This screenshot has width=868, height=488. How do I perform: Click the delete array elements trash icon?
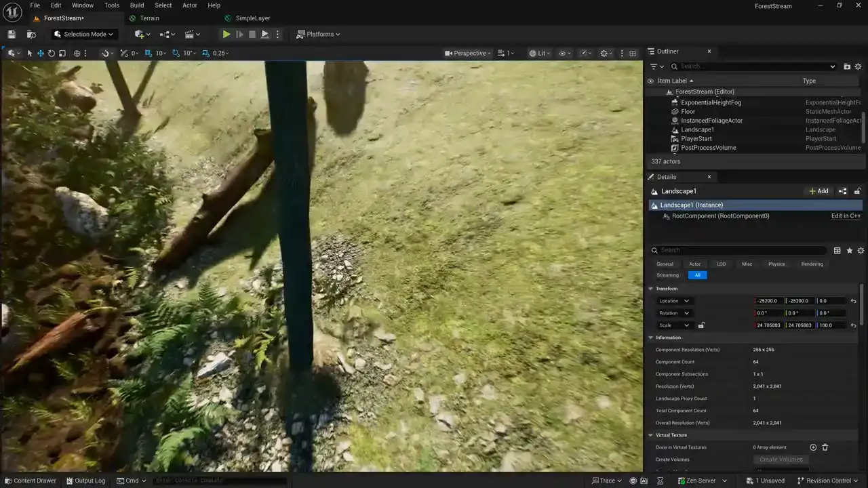[825, 447]
